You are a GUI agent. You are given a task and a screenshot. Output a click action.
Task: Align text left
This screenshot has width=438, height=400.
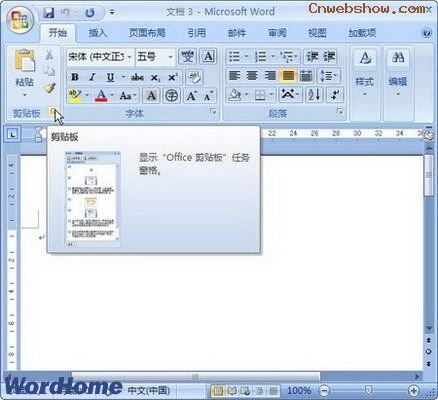[235, 76]
